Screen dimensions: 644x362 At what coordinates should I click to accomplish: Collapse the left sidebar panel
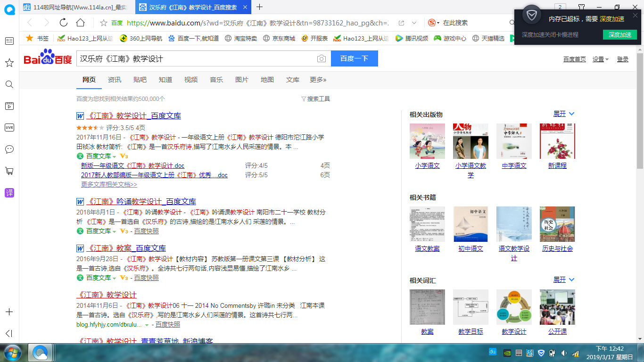click(9, 334)
